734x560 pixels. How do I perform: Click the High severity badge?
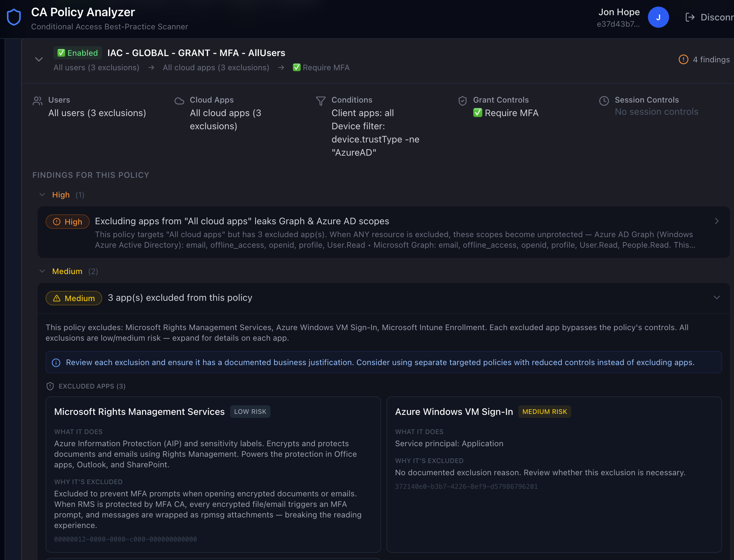tap(68, 222)
